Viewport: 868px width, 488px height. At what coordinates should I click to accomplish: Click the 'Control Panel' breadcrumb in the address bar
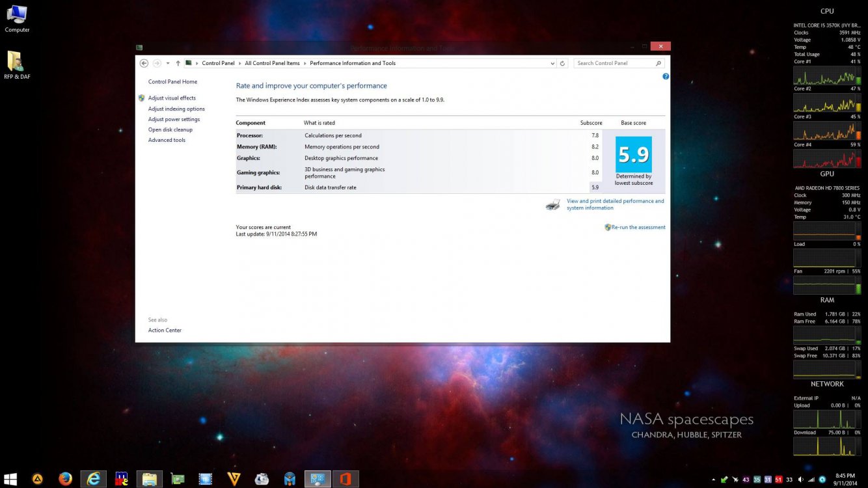218,63
